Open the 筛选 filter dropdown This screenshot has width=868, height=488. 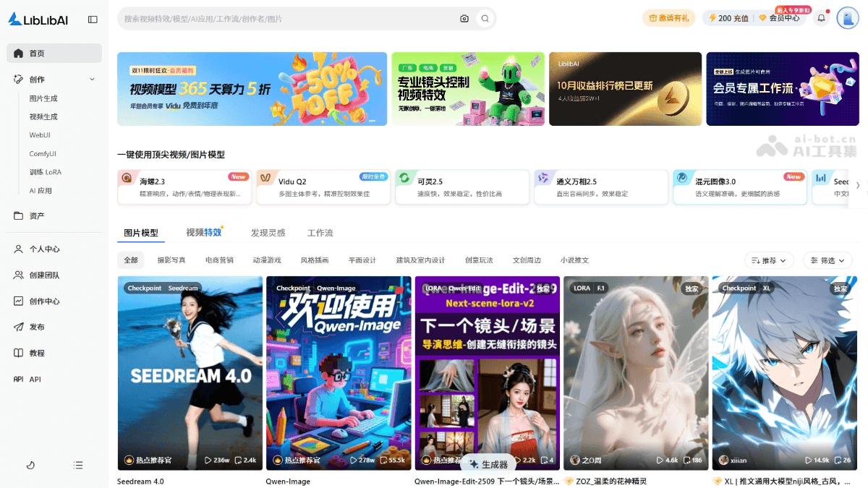tap(827, 259)
